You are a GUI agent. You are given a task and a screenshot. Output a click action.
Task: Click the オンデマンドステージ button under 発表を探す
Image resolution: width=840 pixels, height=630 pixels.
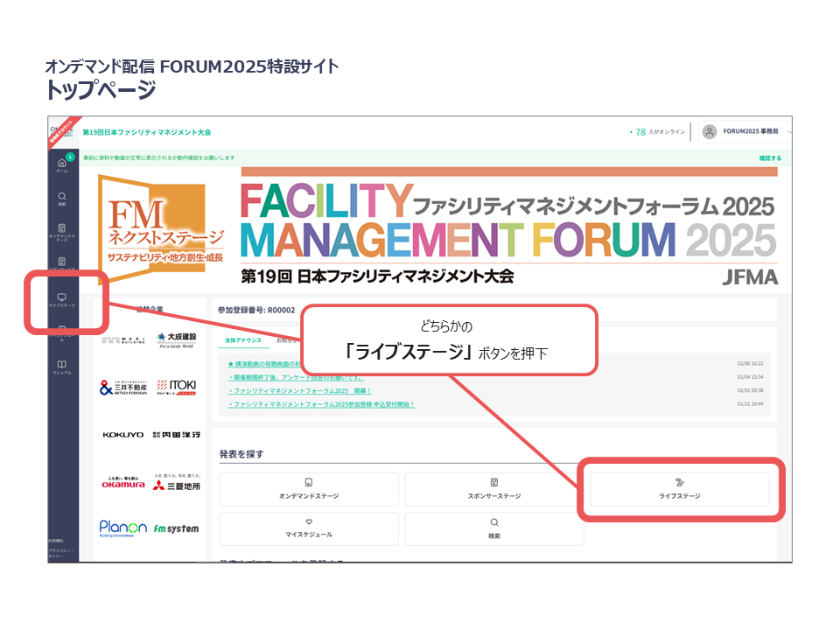click(x=309, y=489)
